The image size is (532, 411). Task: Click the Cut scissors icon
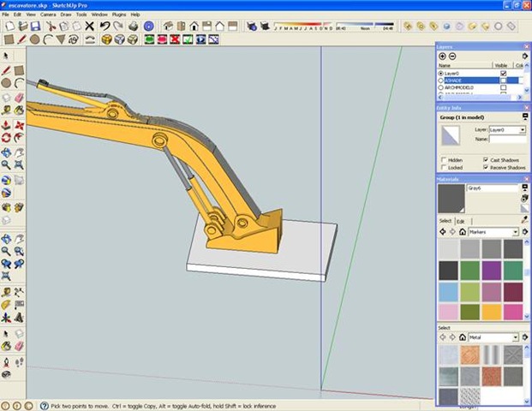tap(51, 26)
